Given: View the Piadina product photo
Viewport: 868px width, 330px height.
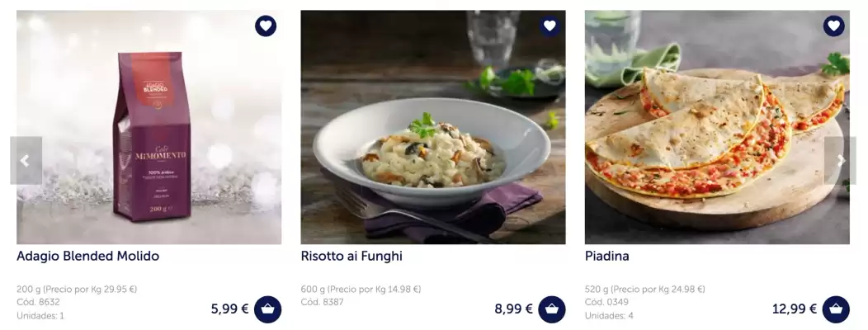Looking at the screenshot, I should click(717, 127).
